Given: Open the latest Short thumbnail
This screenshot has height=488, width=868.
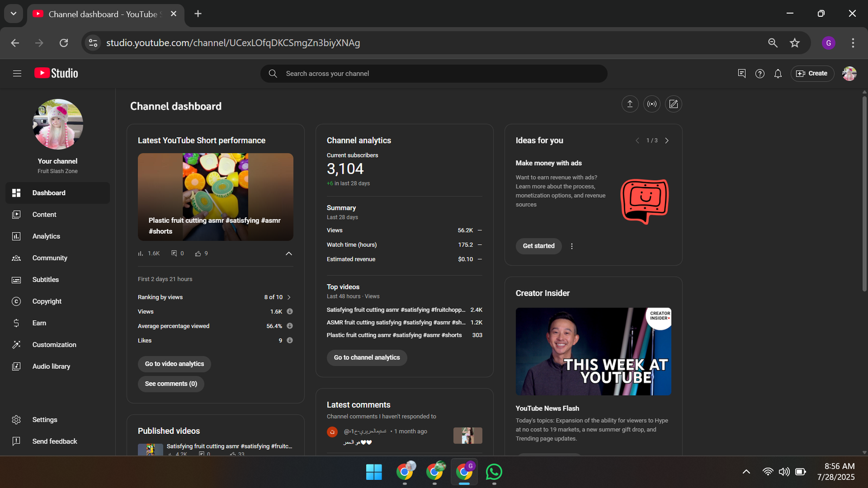Looking at the screenshot, I should [x=215, y=197].
